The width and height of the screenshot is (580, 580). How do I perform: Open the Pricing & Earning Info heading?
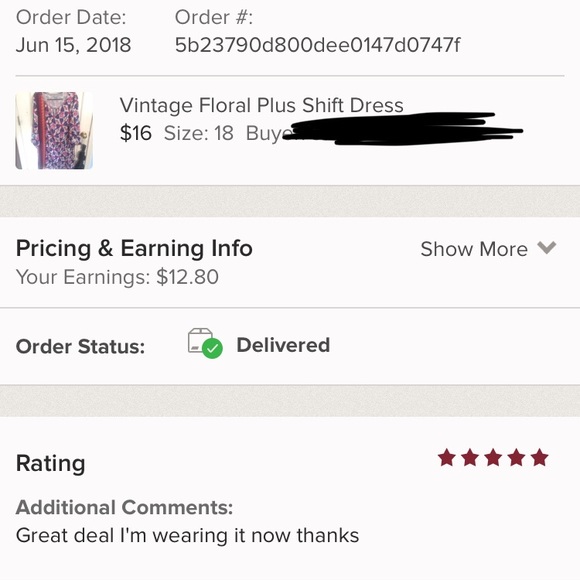pos(134,249)
